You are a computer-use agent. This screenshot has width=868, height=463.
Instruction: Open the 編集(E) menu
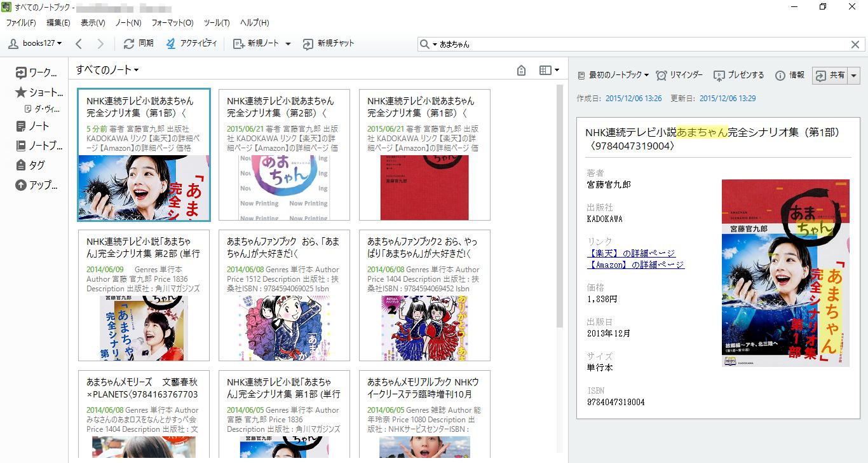[58, 23]
